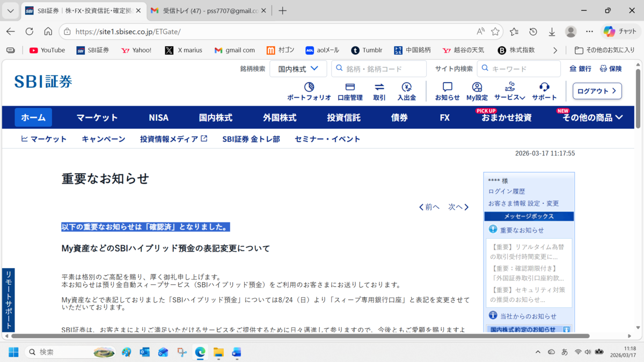Viewport: 644px width, 362px height.
Task: Click the ログアウト logout button
Action: click(597, 91)
